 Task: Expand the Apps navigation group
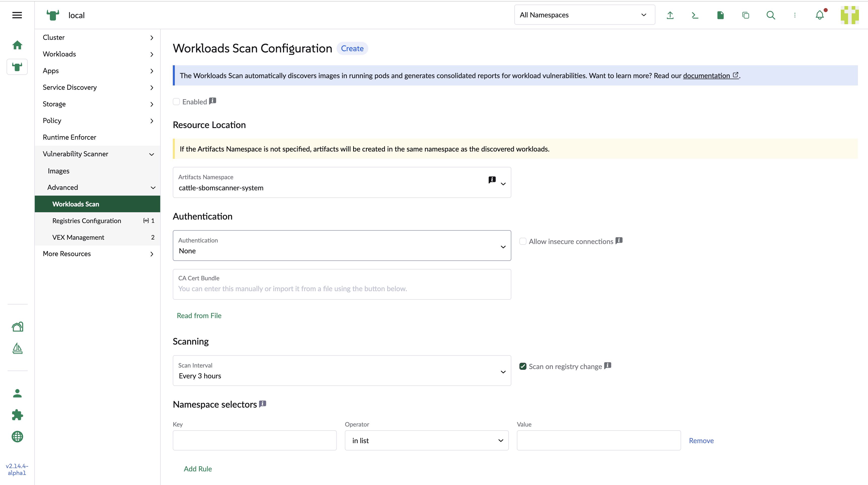pos(97,71)
